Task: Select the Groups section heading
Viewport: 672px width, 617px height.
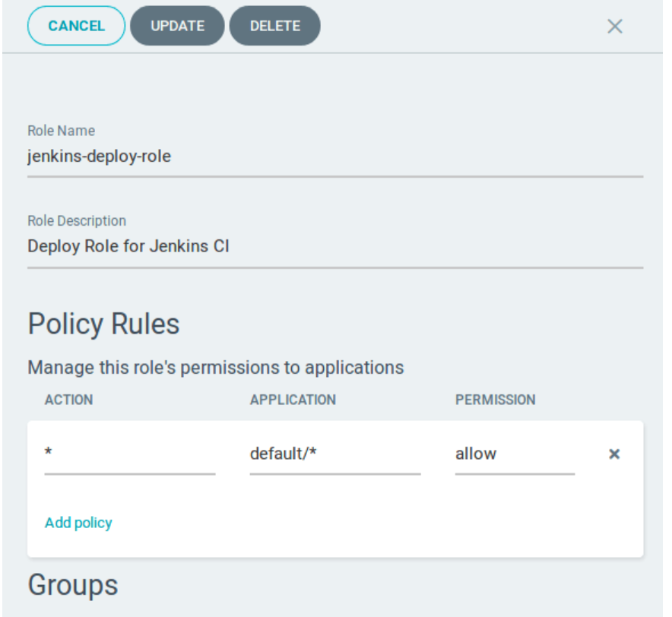Action: (x=73, y=585)
